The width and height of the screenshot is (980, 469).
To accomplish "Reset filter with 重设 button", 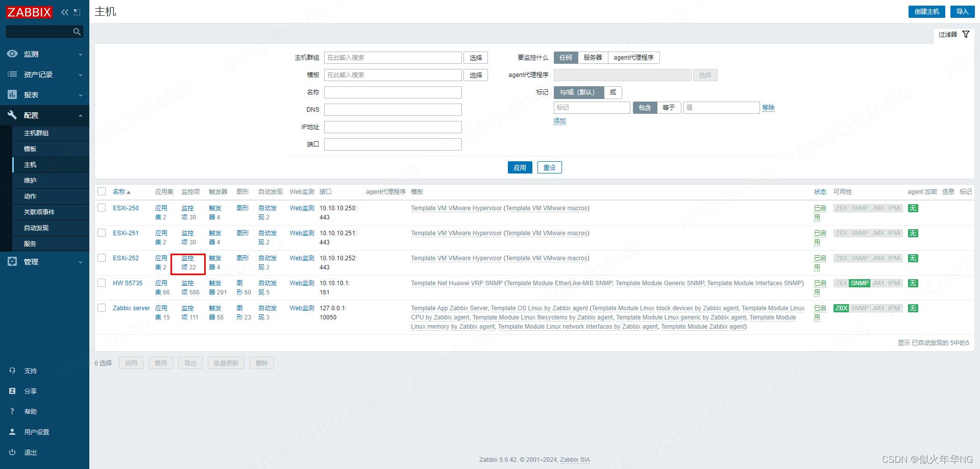I will pos(549,167).
